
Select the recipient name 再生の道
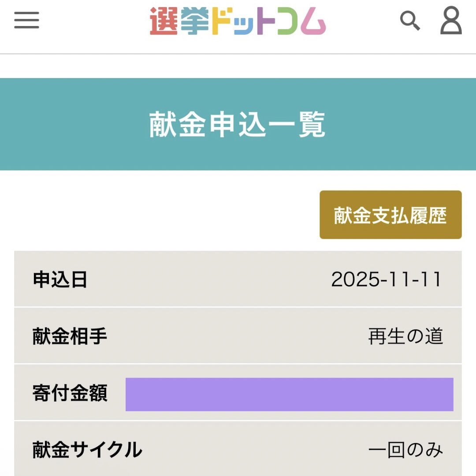pyautogui.click(x=405, y=336)
